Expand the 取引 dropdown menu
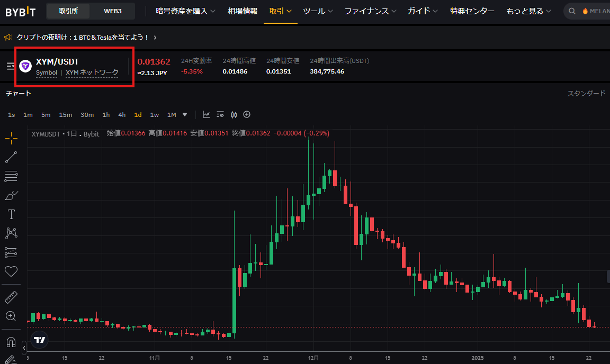The height and width of the screenshot is (364, 610). [x=280, y=11]
